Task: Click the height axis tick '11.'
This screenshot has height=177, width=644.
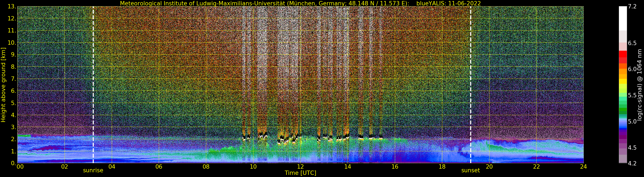Action: pyautogui.click(x=12, y=31)
